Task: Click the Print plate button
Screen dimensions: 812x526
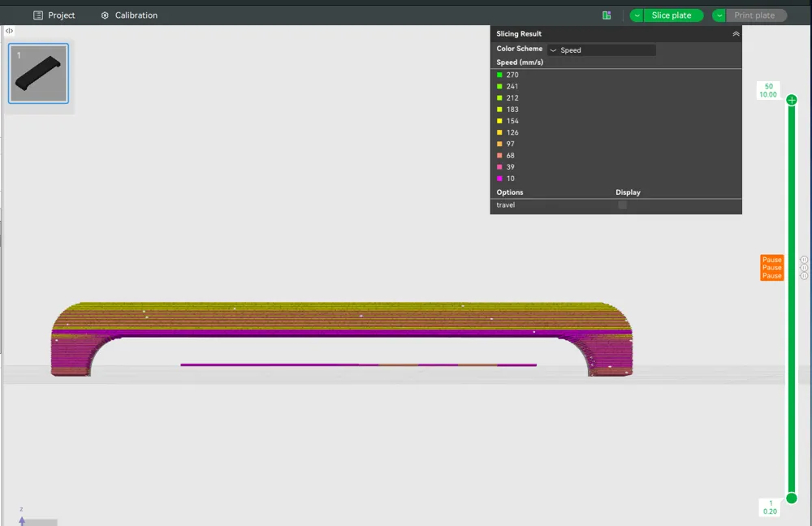Action: (756, 15)
